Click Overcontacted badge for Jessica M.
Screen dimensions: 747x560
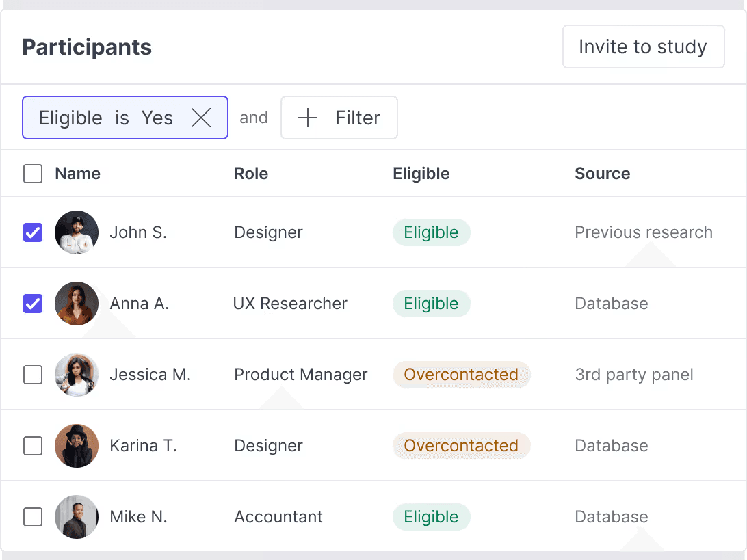461,375
